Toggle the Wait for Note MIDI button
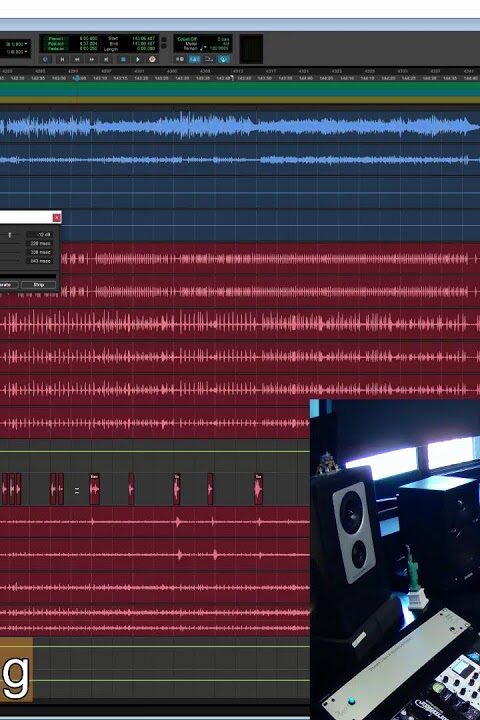The image size is (480, 720). click(180, 59)
